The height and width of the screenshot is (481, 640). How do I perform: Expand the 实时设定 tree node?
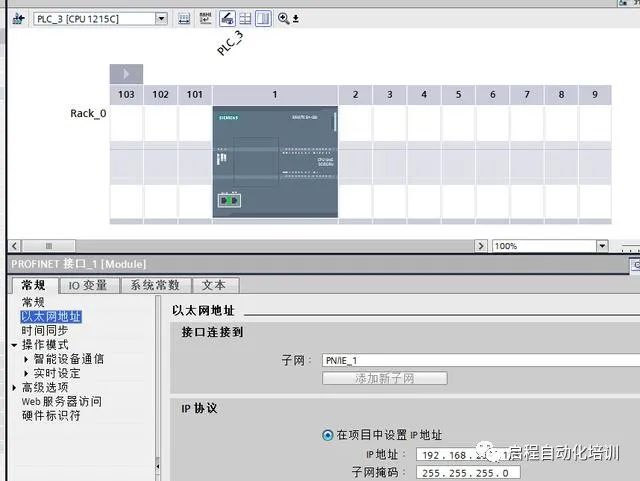26,374
